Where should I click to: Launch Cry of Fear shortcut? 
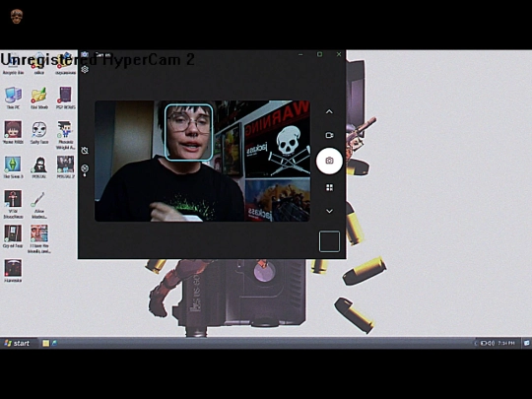[13, 236]
